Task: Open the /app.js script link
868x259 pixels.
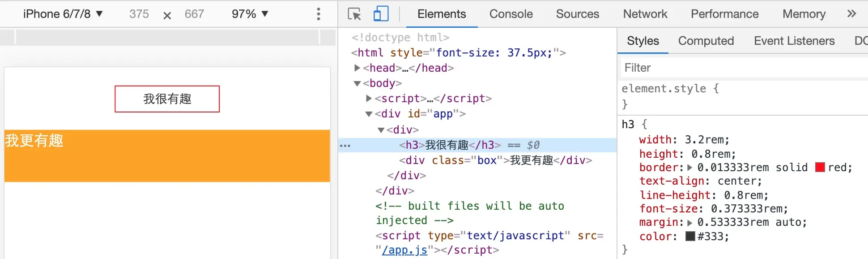Action: pyautogui.click(x=404, y=250)
